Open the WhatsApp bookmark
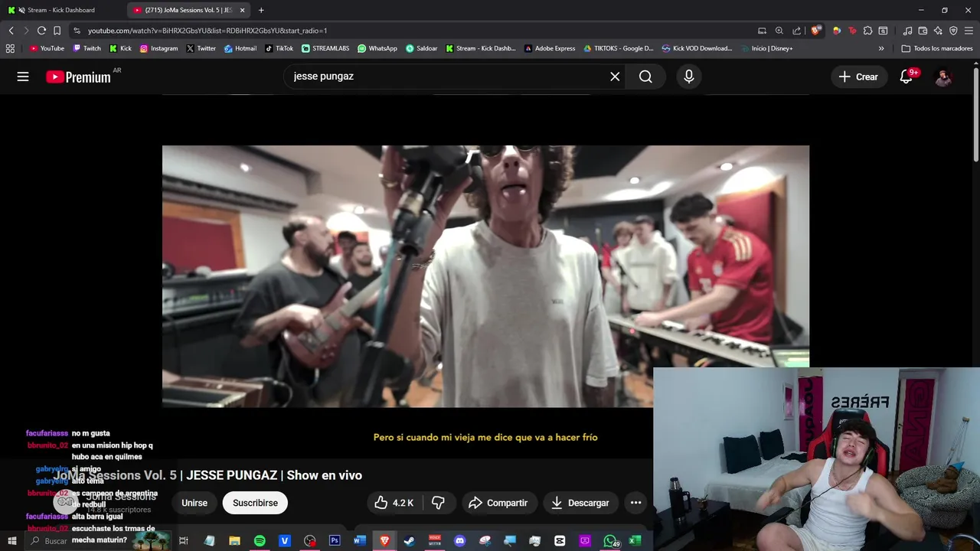The width and height of the screenshot is (980, 551). coord(377,48)
